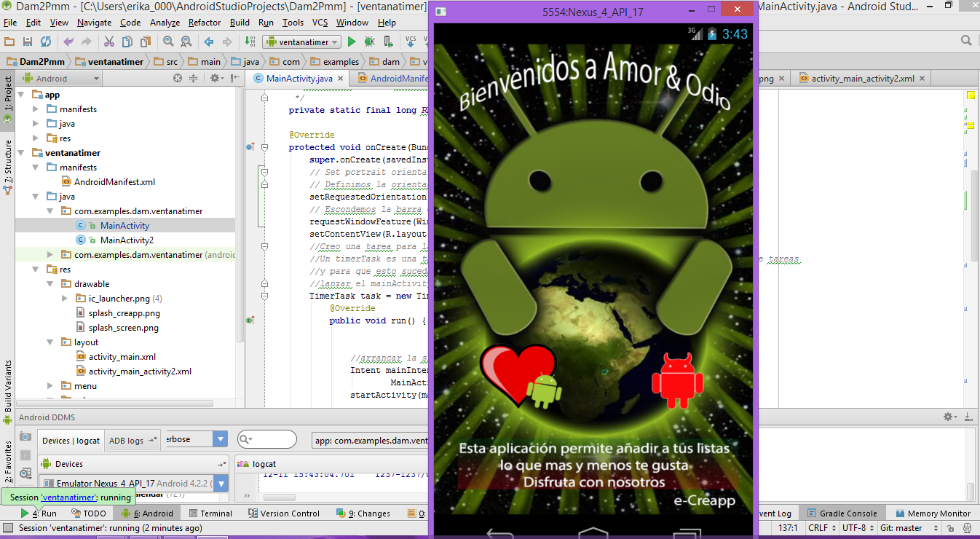The width and height of the screenshot is (980, 539).
Task: Open Search Everywhere magnifier at top right
Action: click(x=966, y=42)
